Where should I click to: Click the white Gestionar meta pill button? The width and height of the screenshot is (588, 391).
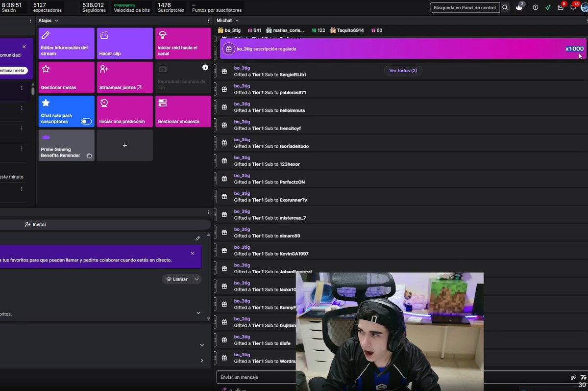tap(13, 70)
